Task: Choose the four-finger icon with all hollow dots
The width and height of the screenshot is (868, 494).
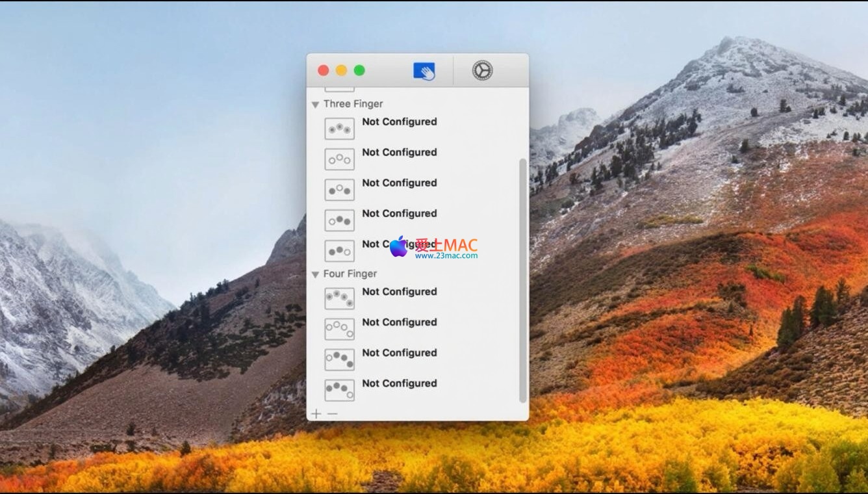Action: click(x=339, y=329)
